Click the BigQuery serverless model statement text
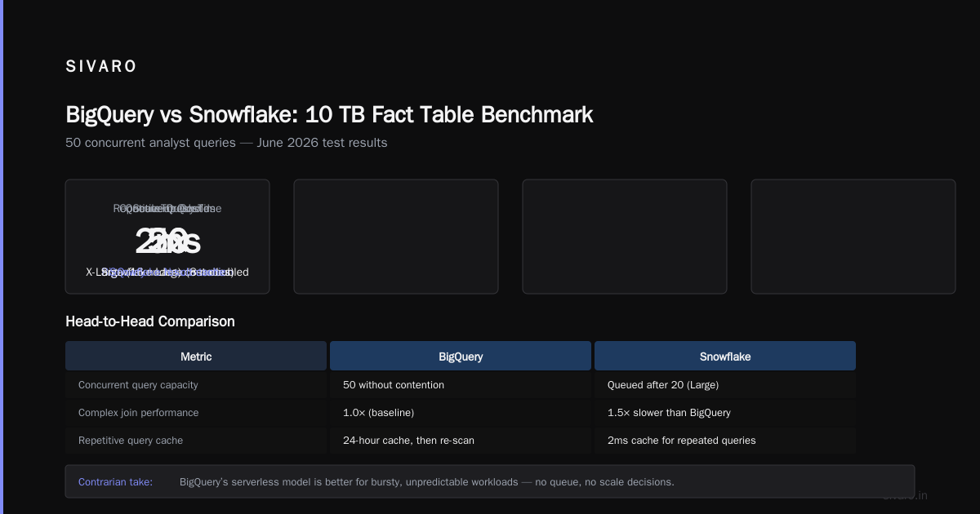 coord(427,482)
